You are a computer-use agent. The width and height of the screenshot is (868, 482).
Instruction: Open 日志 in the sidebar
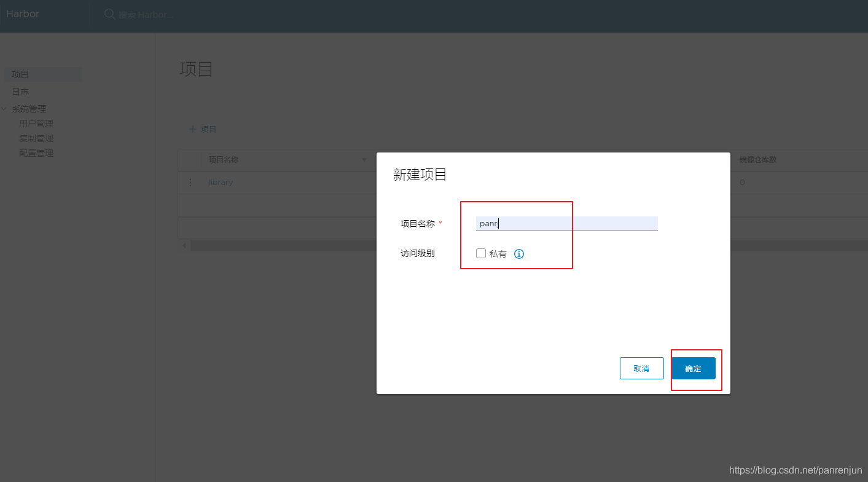[20, 92]
